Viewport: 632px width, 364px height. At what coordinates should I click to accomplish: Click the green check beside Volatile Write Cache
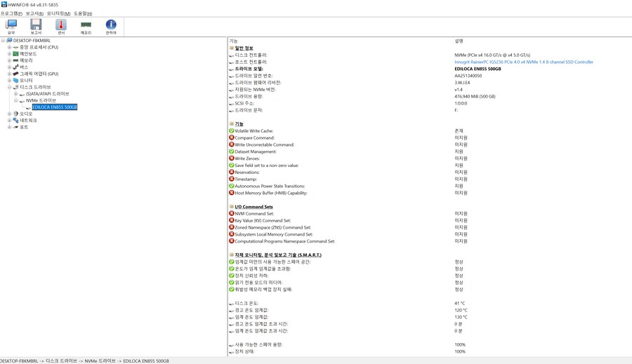click(232, 131)
